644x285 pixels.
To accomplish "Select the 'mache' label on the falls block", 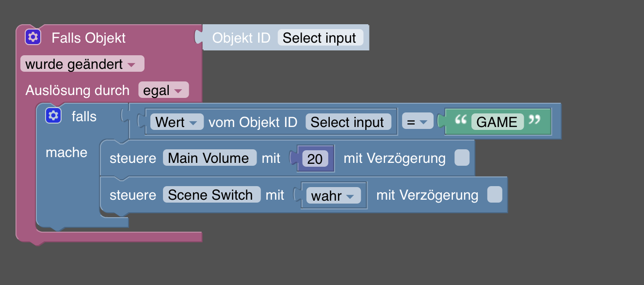I will pyautogui.click(x=66, y=153).
